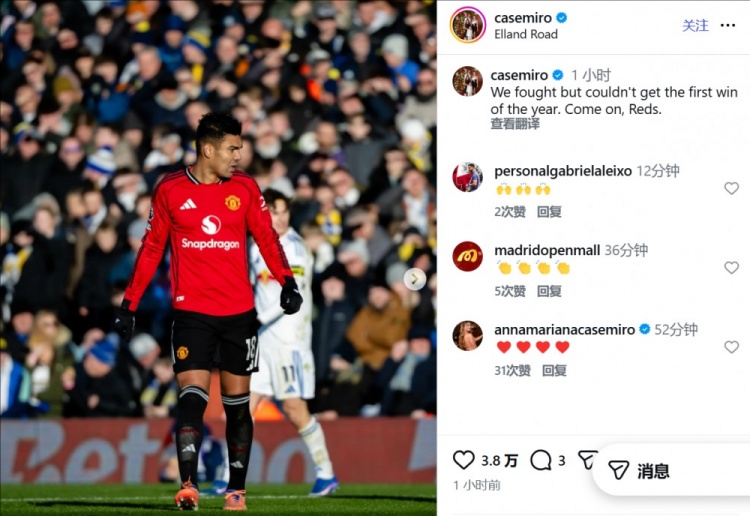750x516 pixels.
Task: Open comments via speech bubble icon
Action: pos(541,461)
